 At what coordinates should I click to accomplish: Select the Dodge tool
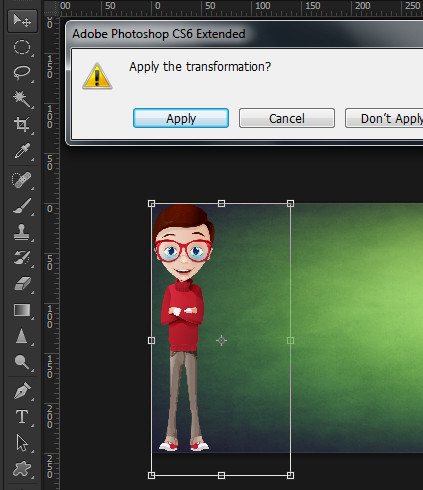coord(22,362)
